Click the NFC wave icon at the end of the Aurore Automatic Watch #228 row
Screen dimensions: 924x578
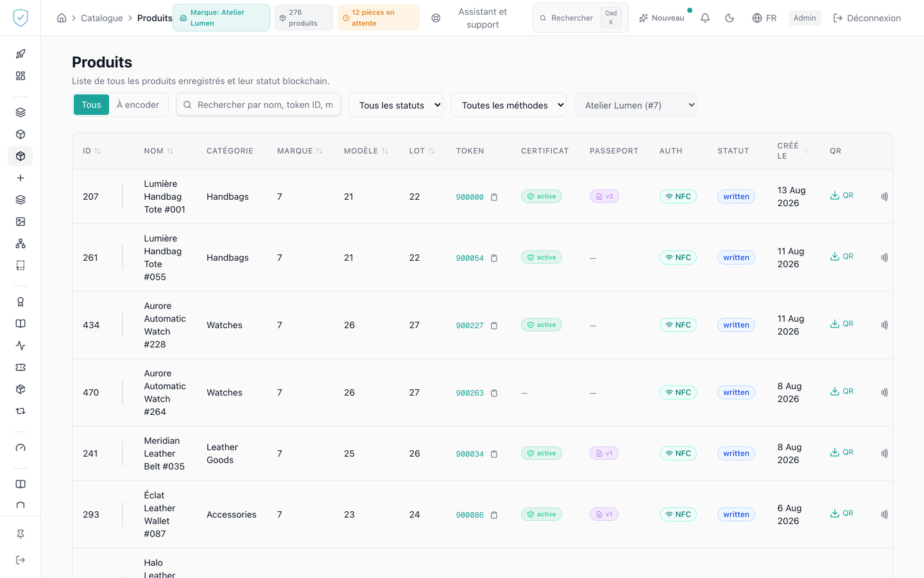884,325
